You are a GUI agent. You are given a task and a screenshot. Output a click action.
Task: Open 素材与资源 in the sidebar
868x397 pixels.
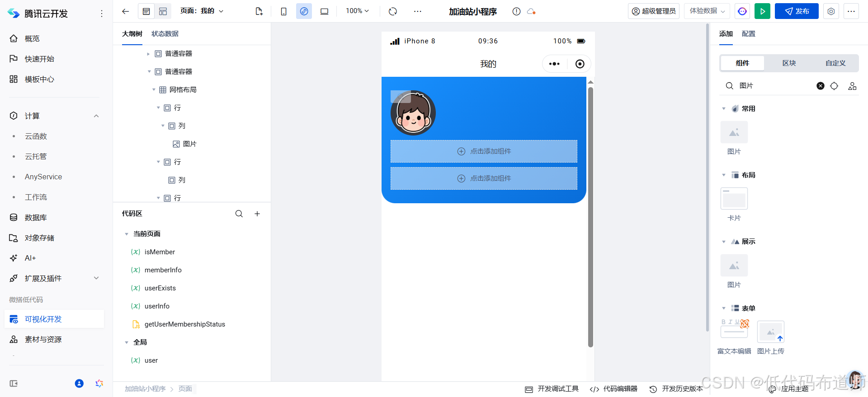(x=43, y=340)
